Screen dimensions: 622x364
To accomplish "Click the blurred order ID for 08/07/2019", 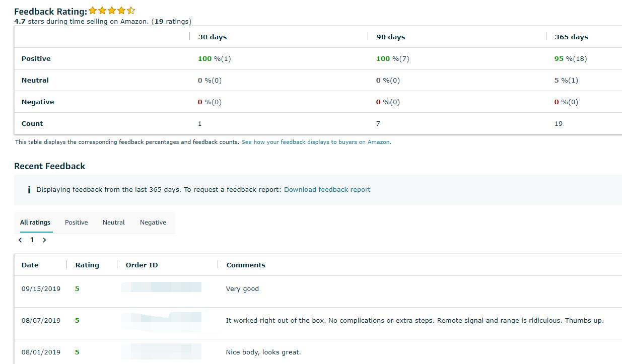I will 161,318.
